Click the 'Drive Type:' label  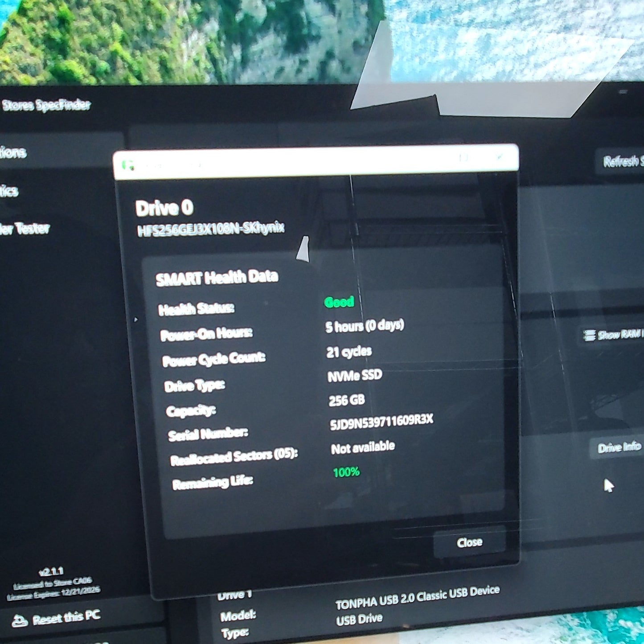tap(194, 385)
